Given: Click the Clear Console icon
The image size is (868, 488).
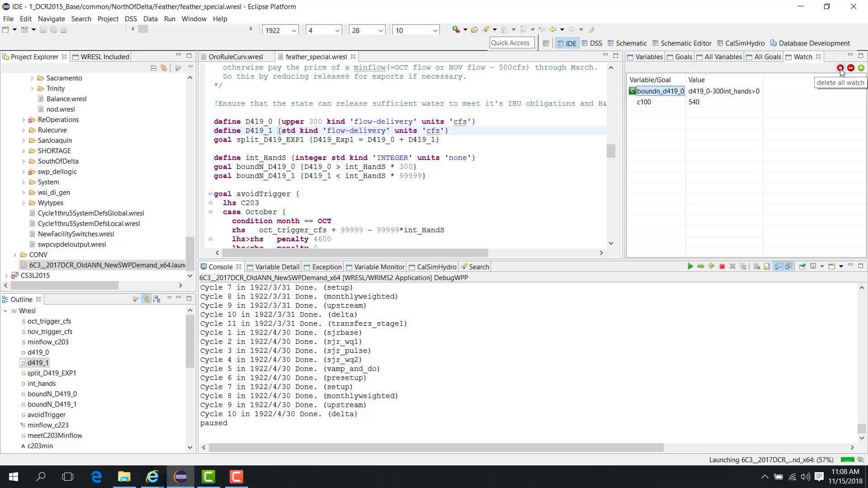Looking at the screenshot, I should click(x=757, y=266).
